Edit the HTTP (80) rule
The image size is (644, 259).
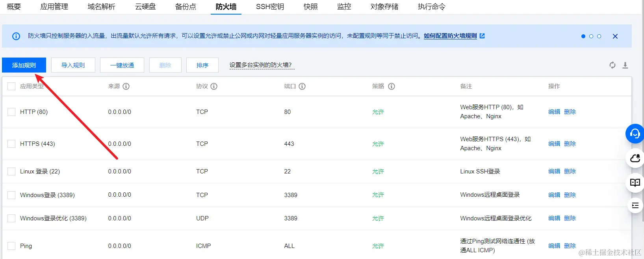[554, 112]
